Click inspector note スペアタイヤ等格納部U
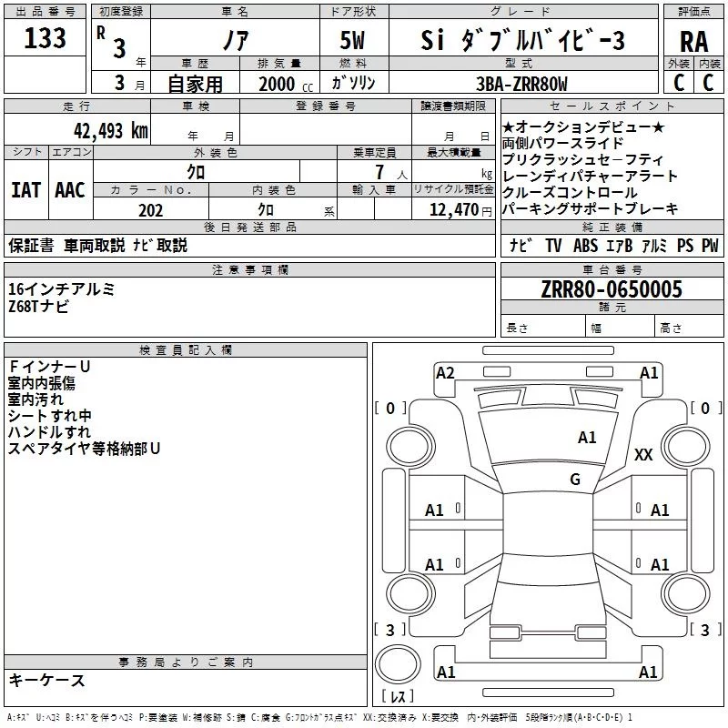This screenshot has width=728, height=728. (x=84, y=449)
